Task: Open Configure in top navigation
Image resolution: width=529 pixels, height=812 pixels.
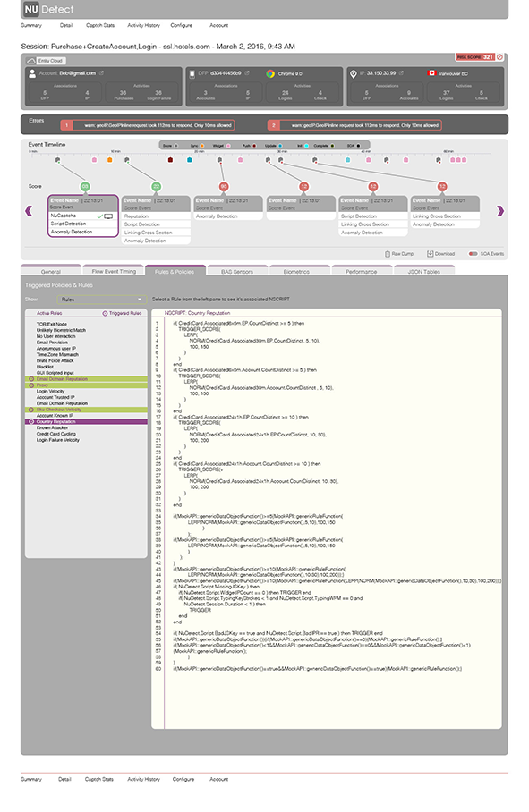Action: 182,25
